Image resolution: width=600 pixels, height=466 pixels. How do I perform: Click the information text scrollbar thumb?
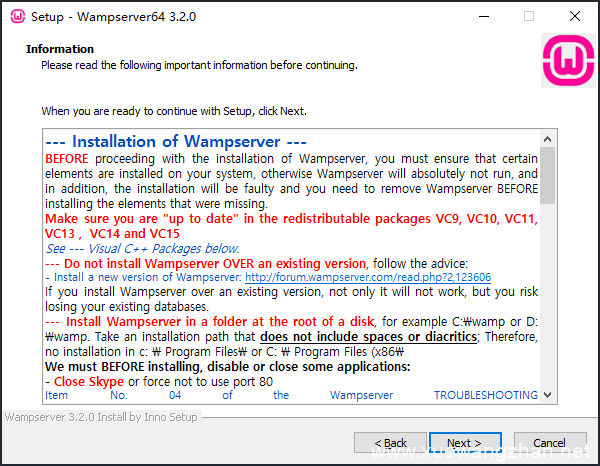[x=548, y=175]
